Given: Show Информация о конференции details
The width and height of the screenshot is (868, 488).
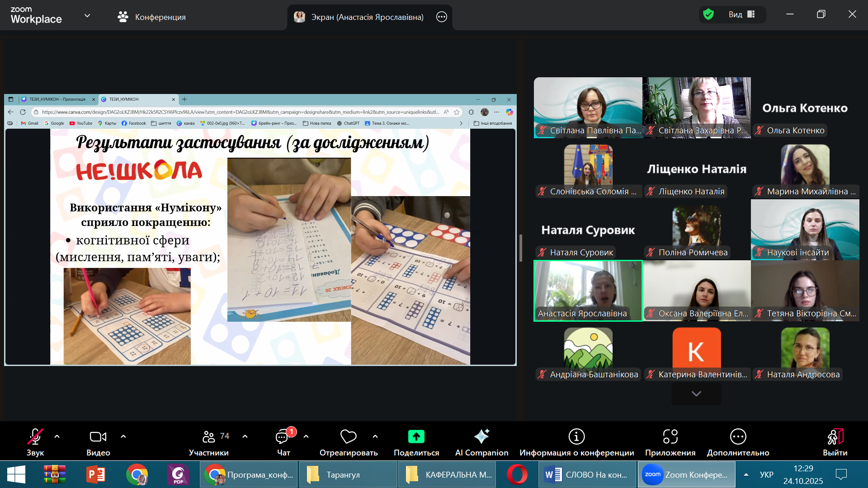Looking at the screenshot, I should 576,442.
